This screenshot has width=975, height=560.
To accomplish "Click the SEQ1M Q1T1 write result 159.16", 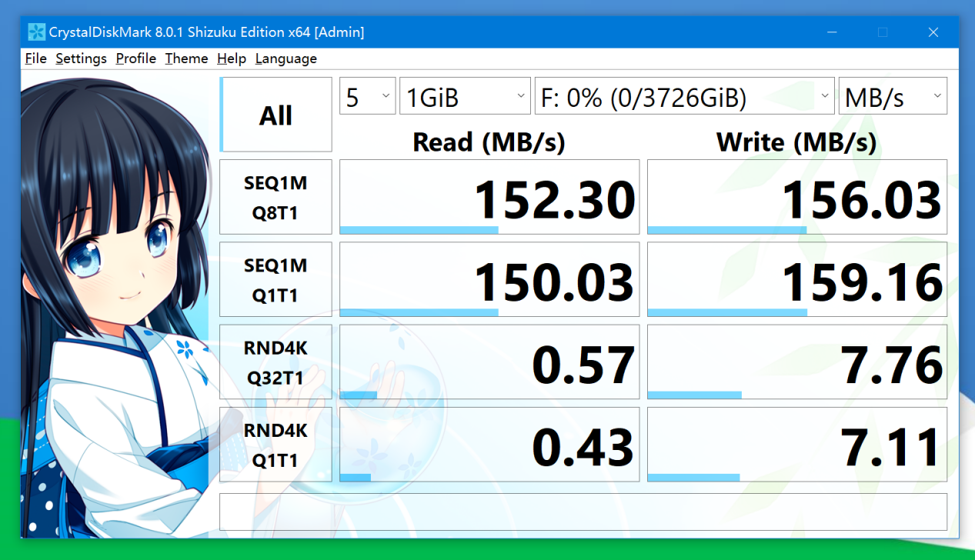I will (797, 279).
